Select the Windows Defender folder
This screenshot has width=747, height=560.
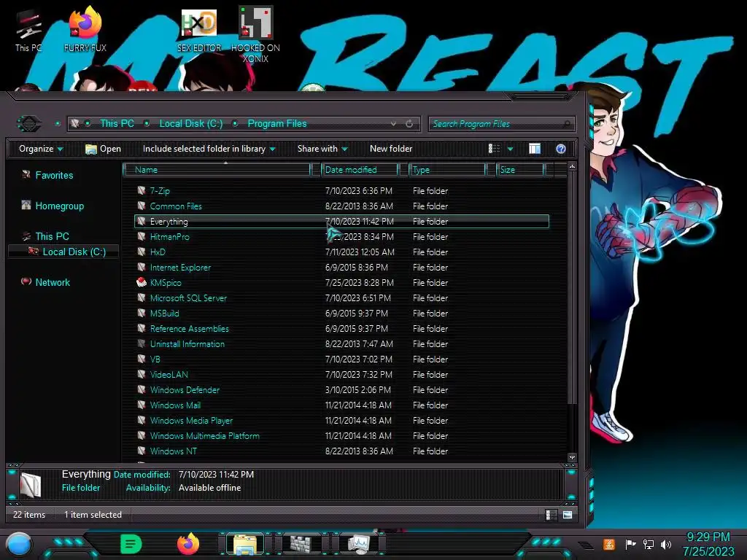(185, 390)
